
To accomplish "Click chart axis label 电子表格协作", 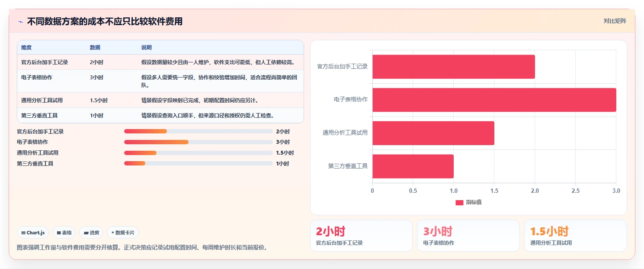I will click(x=351, y=100).
